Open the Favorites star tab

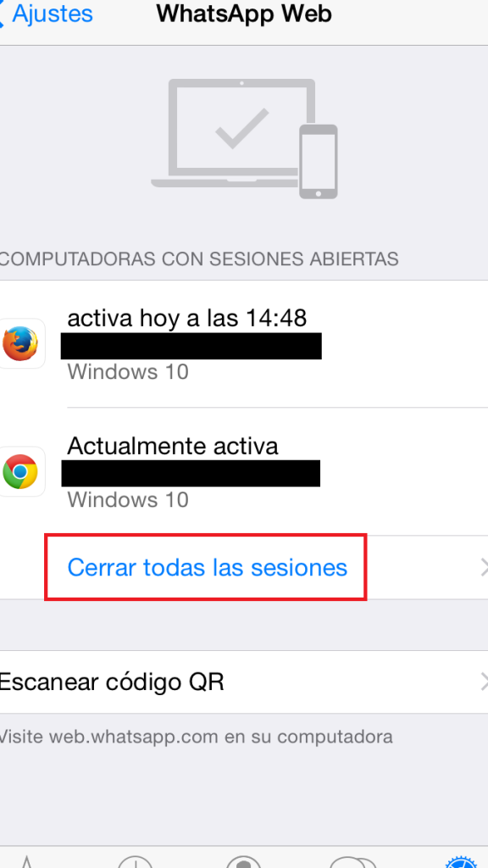tap(26, 861)
